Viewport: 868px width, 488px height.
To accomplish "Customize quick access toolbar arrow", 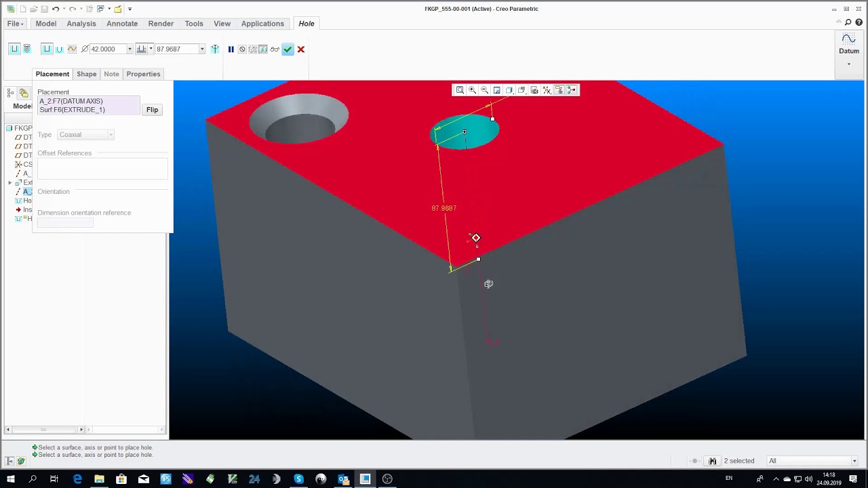I will (x=130, y=9).
